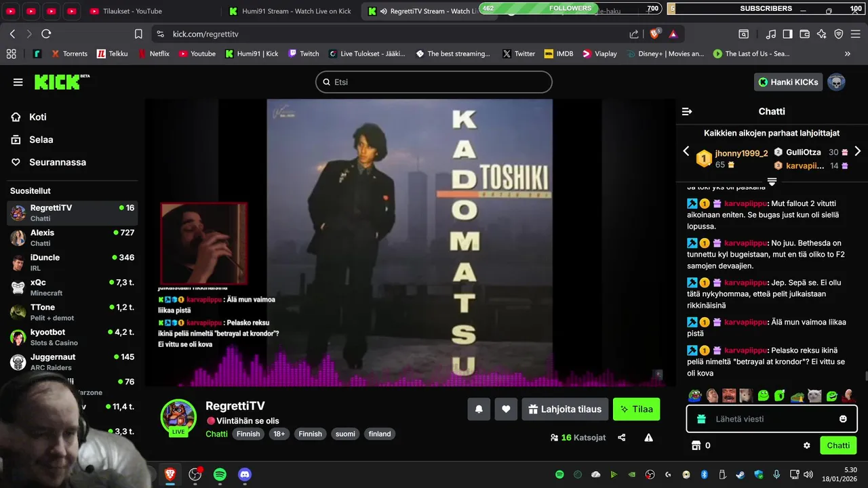Open xQc channel in recommended list

pos(72,287)
